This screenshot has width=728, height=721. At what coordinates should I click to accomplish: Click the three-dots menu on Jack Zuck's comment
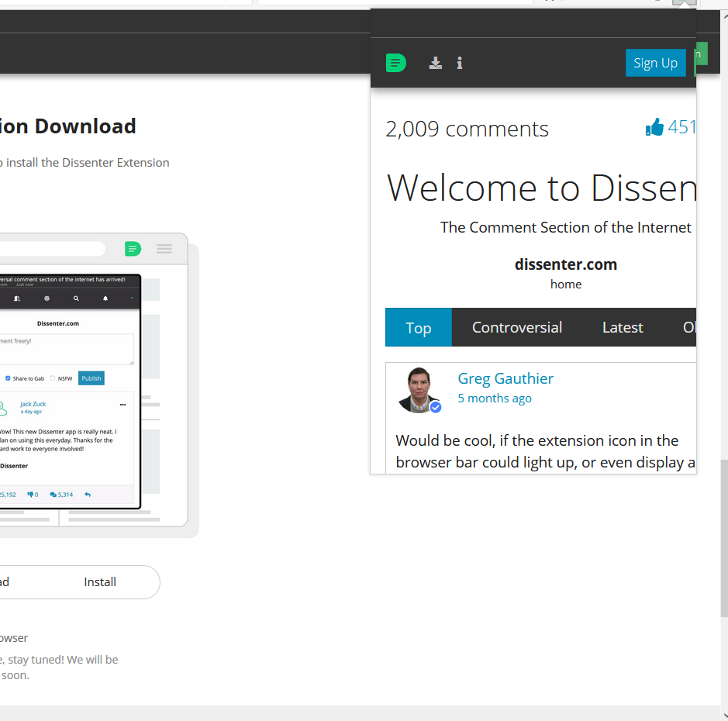(122, 405)
